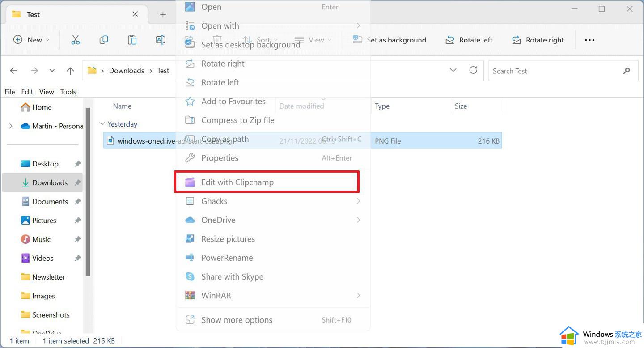Image resolution: width=644 pixels, height=348 pixels.
Task: Go up one folder level arrow
Action: [70, 71]
